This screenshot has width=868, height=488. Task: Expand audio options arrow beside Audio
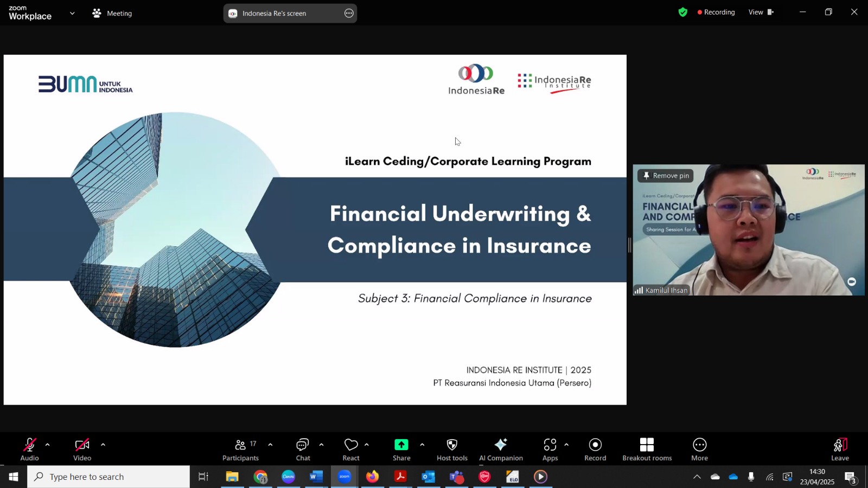pos(48,445)
